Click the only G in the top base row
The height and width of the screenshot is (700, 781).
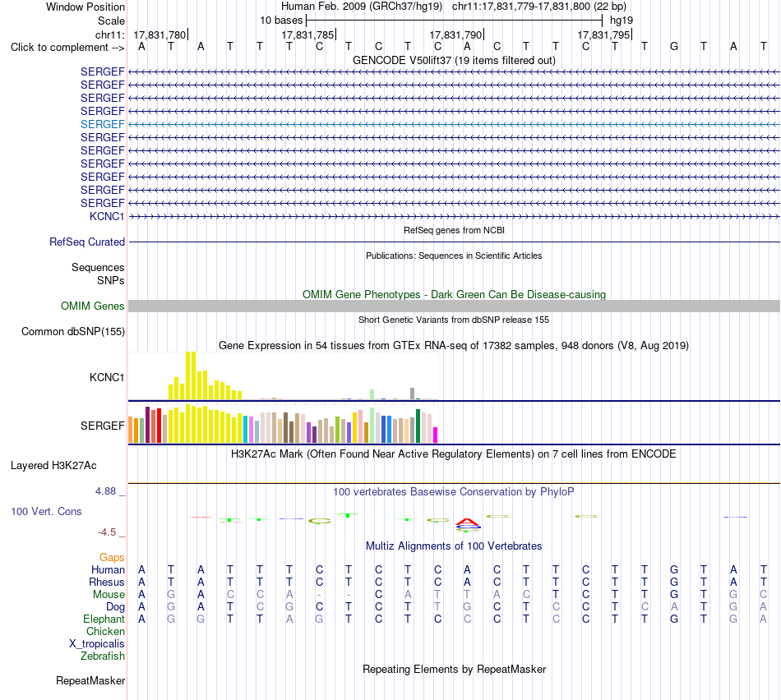click(674, 47)
